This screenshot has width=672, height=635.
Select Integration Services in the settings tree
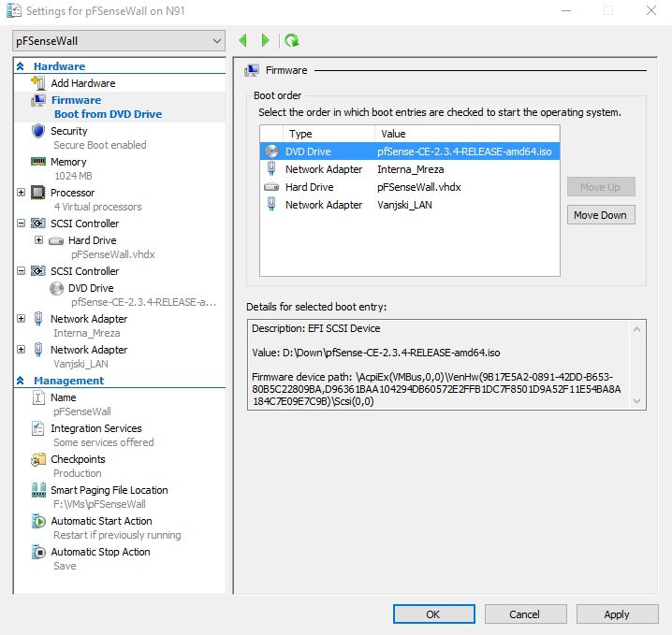[x=95, y=428]
